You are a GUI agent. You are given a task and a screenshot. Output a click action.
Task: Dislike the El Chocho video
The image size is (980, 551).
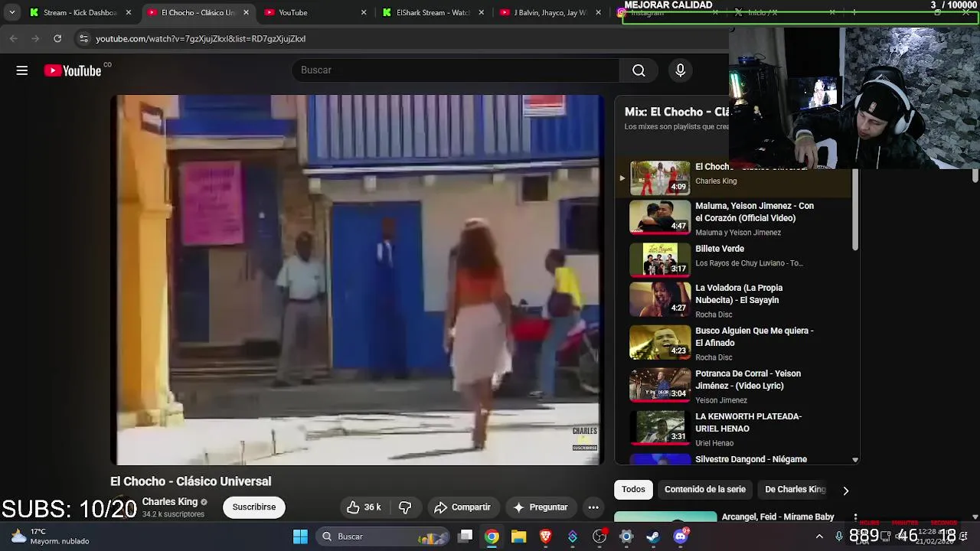[x=405, y=507]
